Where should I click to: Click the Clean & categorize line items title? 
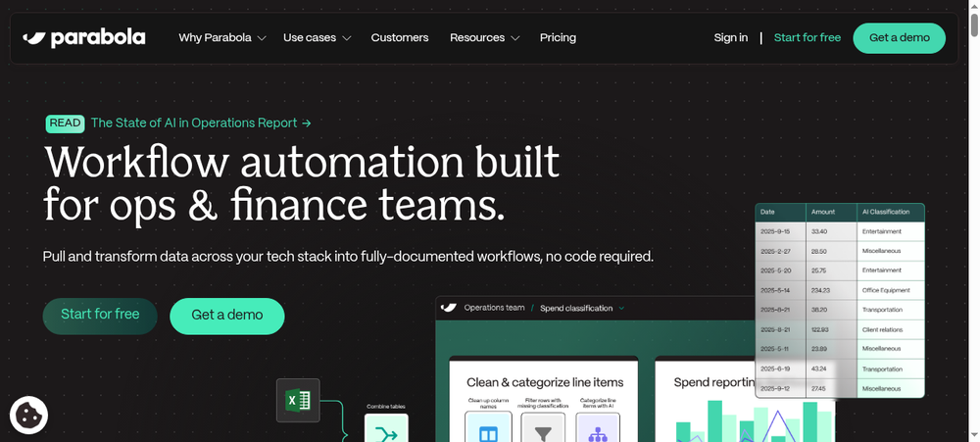click(x=545, y=382)
